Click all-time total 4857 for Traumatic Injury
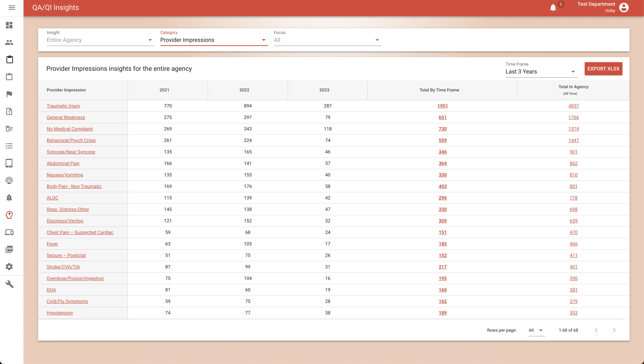This screenshot has width=644, height=364. (x=574, y=106)
